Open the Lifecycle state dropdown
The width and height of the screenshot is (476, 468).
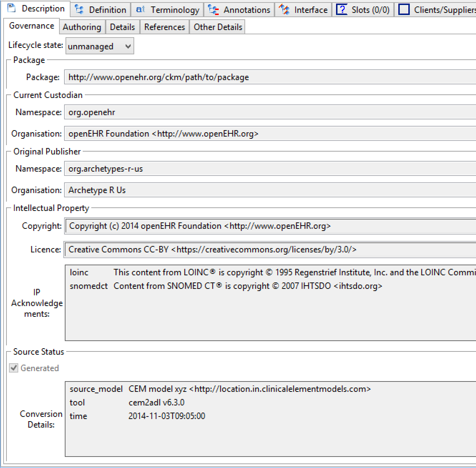coord(100,46)
